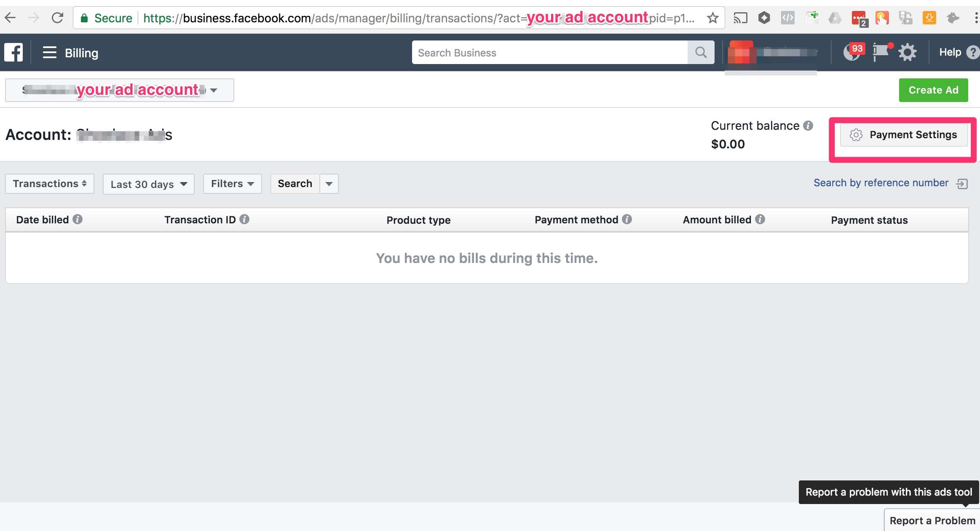Go back with browser back arrow
This screenshot has height=531, width=980.
[x=10, y=18]
